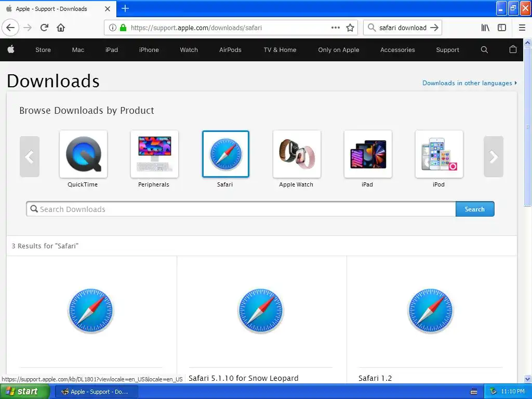This screenshot has width=532, height=399.
Task: Select the iPod product icon
Action: pos(439,154)
